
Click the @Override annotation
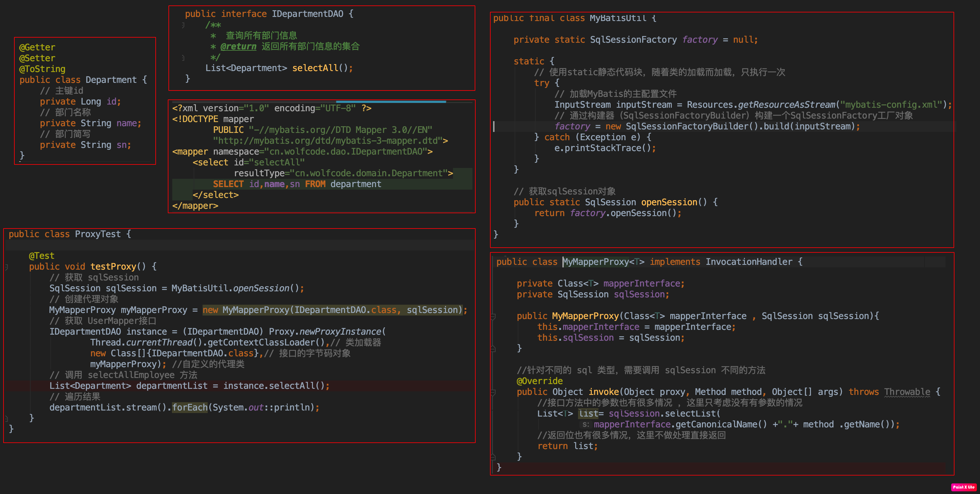(x=539, y=381)
